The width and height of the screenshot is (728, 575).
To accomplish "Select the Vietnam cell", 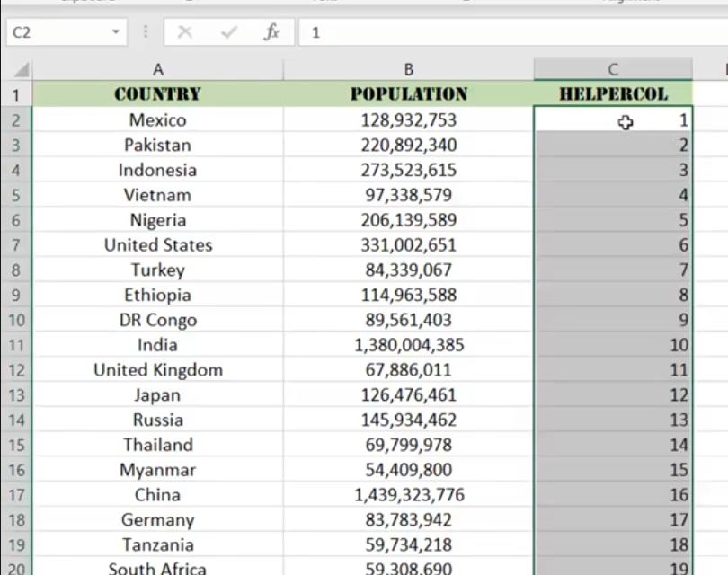I will pyautogui.click(x=158, y=195).
